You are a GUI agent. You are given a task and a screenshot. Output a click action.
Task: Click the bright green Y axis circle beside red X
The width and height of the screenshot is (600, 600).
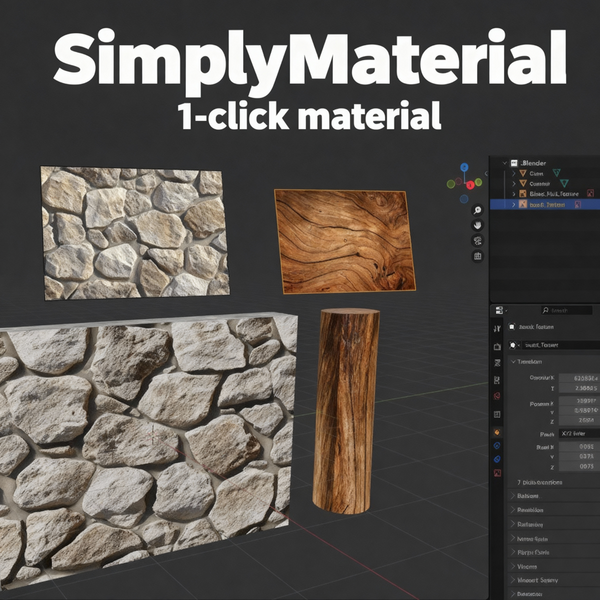tap(478, 182)
